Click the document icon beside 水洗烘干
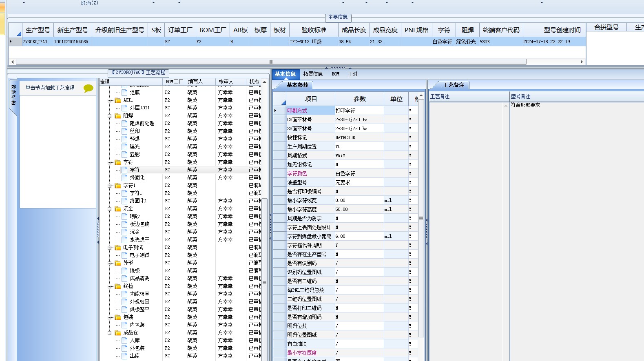The width and height of the screenshot is (644, 361). click(x=125, y=240)
